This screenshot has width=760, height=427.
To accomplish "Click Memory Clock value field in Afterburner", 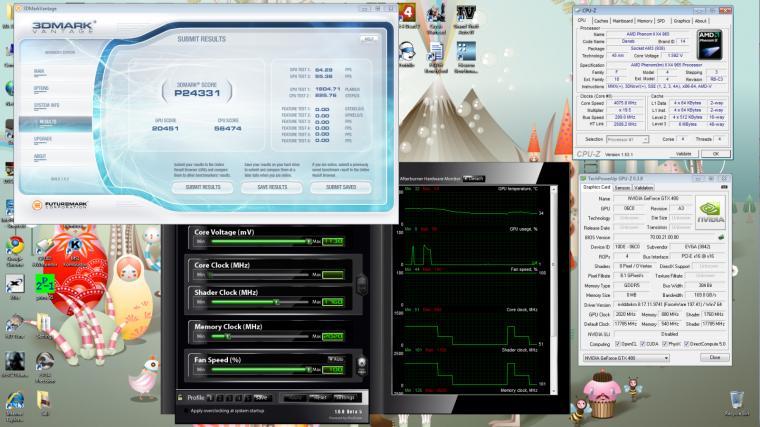I will 333,336.
